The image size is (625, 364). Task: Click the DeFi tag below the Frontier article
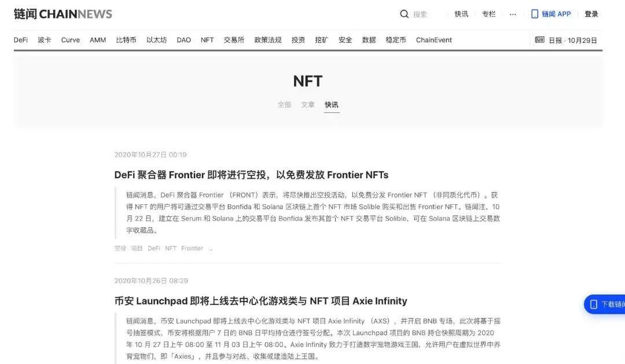[154, 248]
